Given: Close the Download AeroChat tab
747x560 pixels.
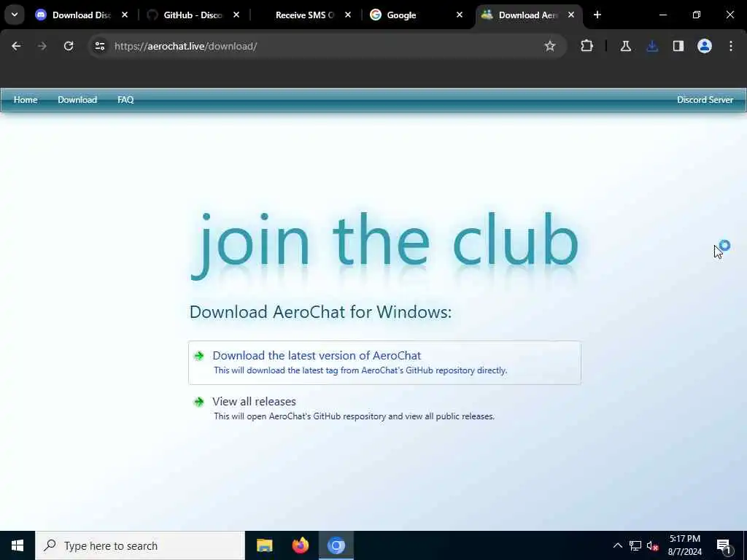Looking at the screenshot, I should pos(570,15).
